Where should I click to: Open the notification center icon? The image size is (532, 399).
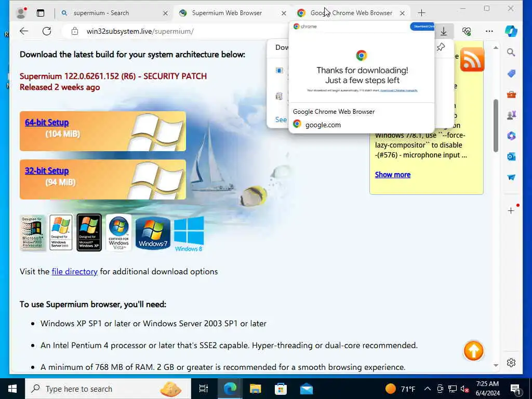[516, 389]
